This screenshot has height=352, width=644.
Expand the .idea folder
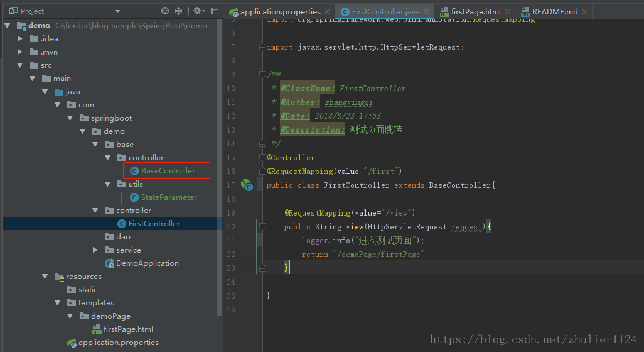pos(20,39)
